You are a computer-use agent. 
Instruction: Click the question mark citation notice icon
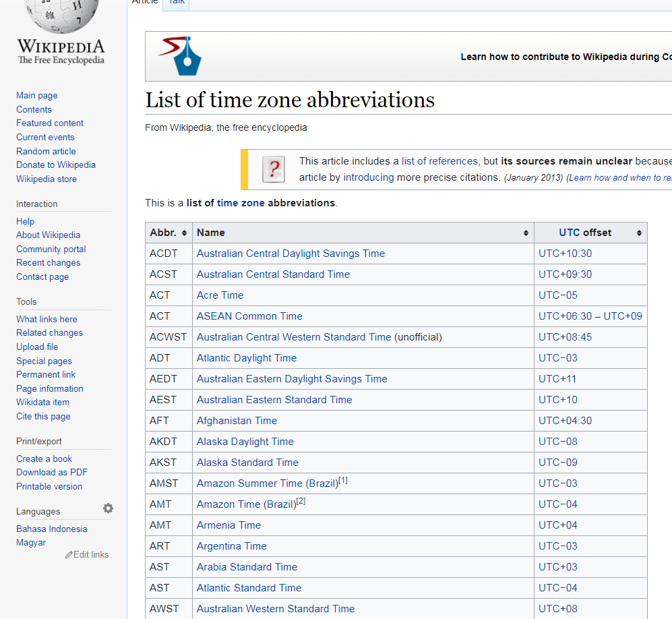click(x=273, y=169)
